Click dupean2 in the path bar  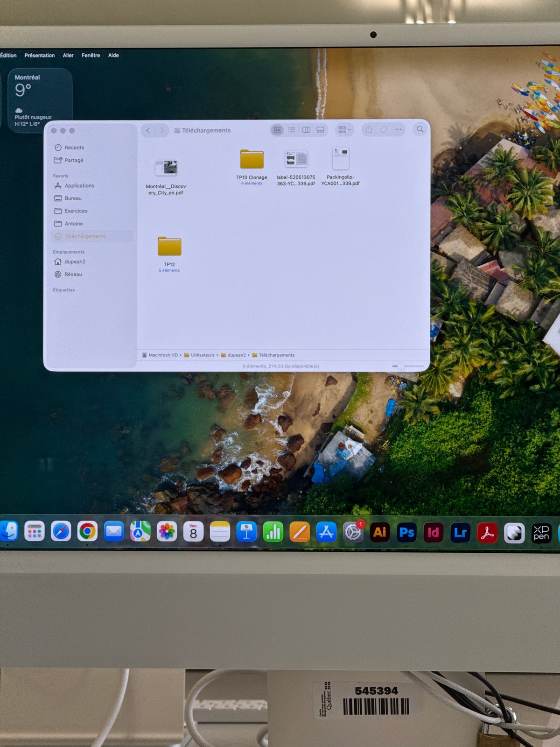(x=233, y=355)
